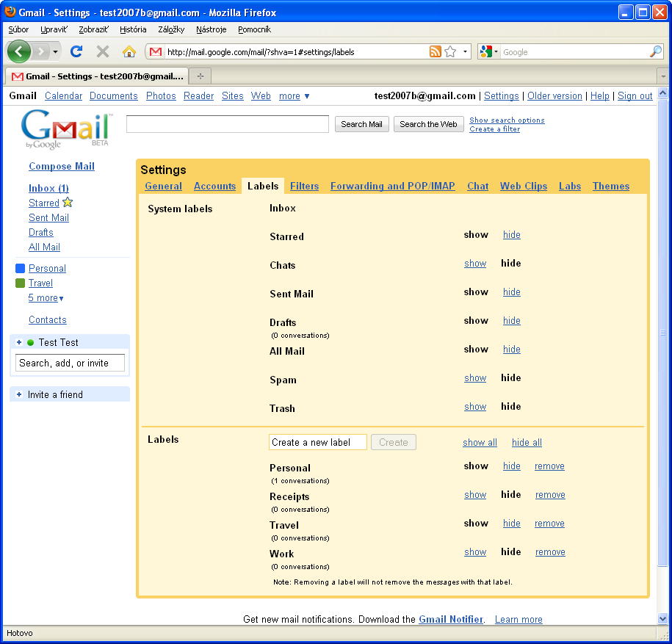Open the search engine chooser dropdown

488,52
